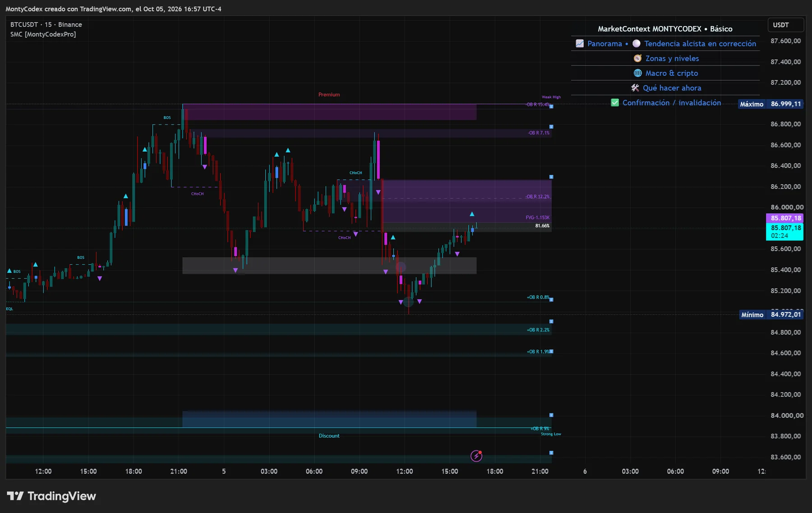Click the TradingView logo
This screenshot has height=513, width=812.
pos(51,496)
